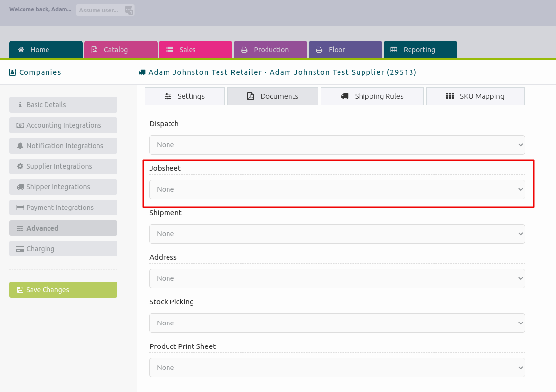
Task: Open the Supplier Integrations section
Action: click(63, 166)
